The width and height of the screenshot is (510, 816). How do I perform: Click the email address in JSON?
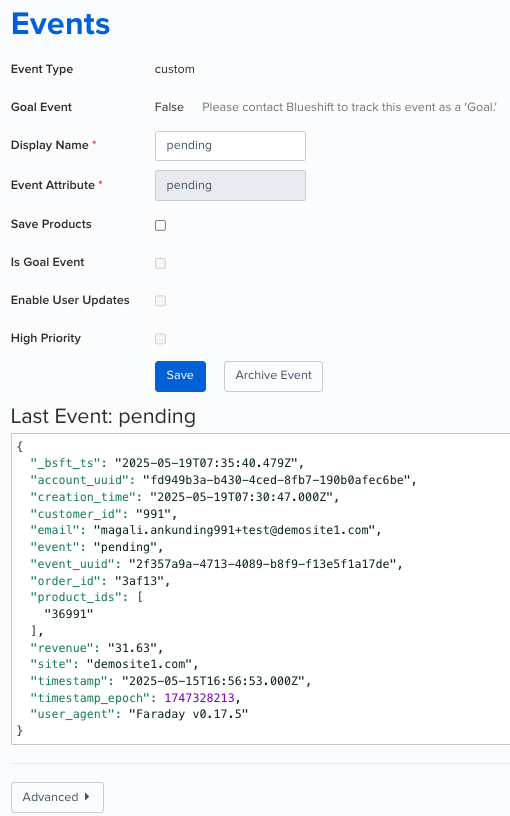click(x=234, y=530)
